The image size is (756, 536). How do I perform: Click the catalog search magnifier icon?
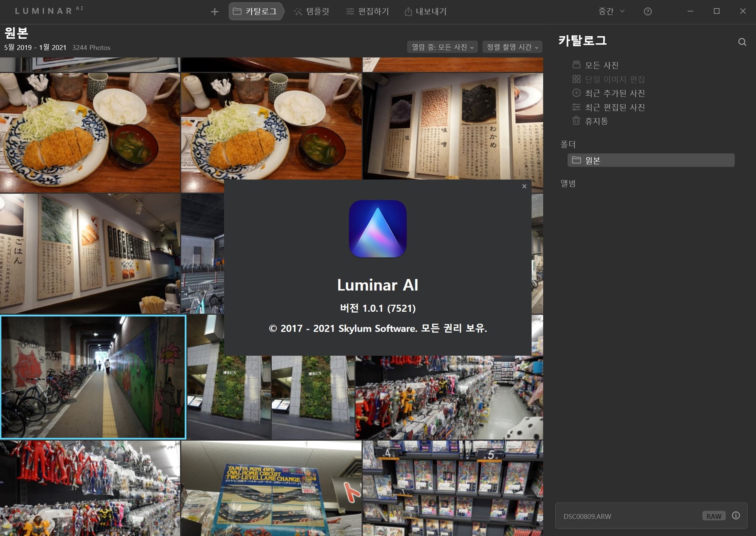click(x=742, y=42)
